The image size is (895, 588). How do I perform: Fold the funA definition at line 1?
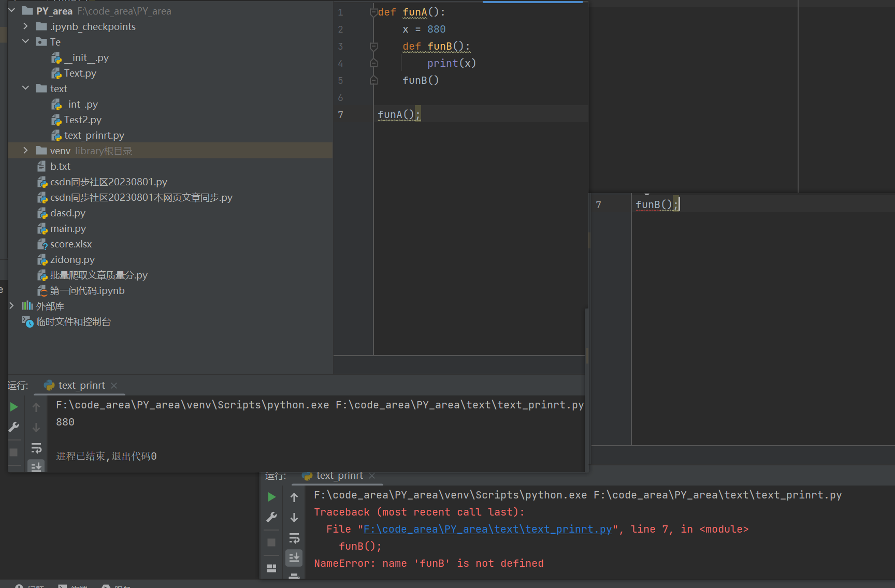373,12
